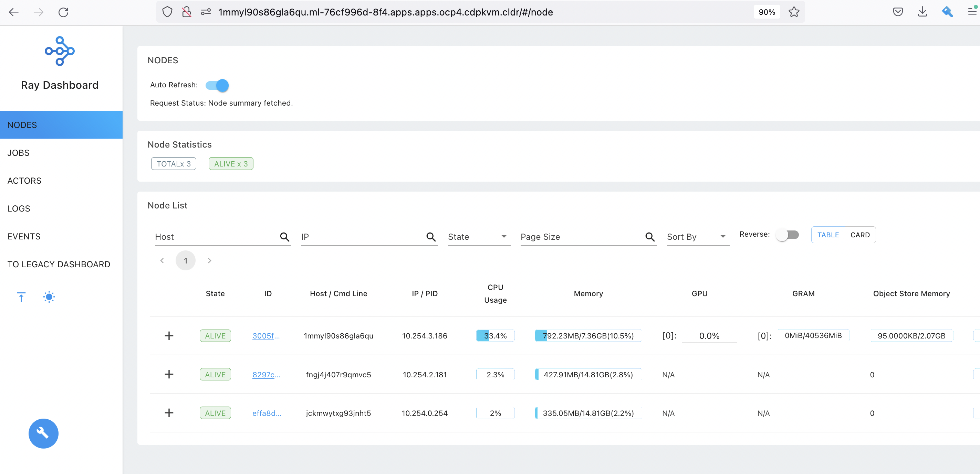Click the TO LEGACY DASHBOARD link
This screenshot has height=474, width=980.
pyautogui.click(x=59, y=264)
